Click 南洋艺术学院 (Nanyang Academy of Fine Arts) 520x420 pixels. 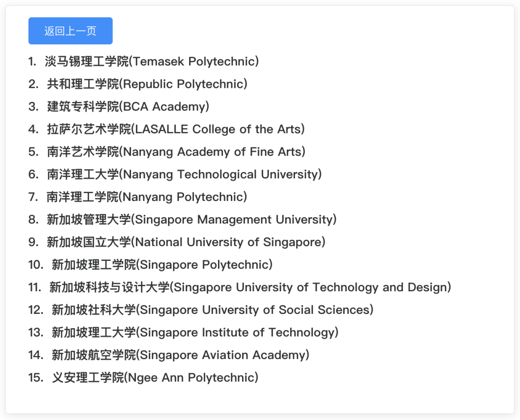(x=164, y=151)
